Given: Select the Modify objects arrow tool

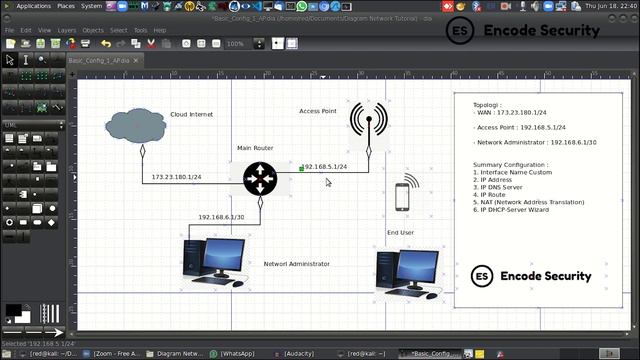Looking at the screenshot, I should [10, 60].
